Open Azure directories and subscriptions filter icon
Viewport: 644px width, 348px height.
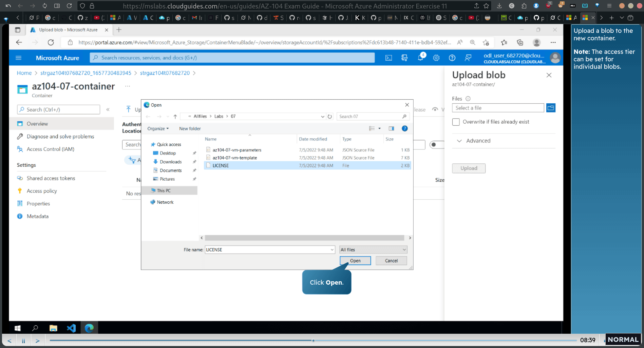point(404,58)
